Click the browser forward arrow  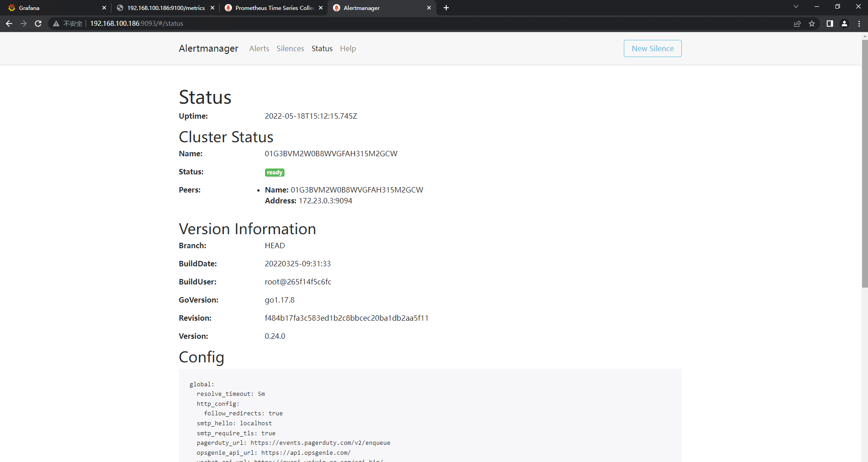[24, 24]
